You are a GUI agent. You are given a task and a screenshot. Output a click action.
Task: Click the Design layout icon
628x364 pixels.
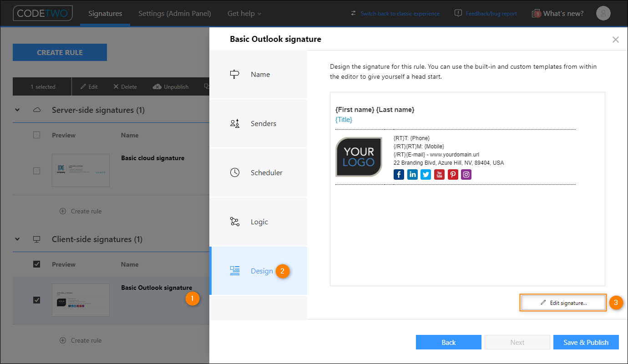coord(235,271)
